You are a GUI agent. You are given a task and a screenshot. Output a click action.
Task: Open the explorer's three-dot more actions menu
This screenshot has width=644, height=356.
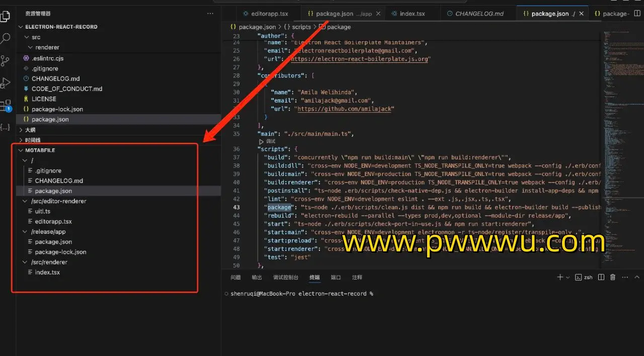point(210,14)
